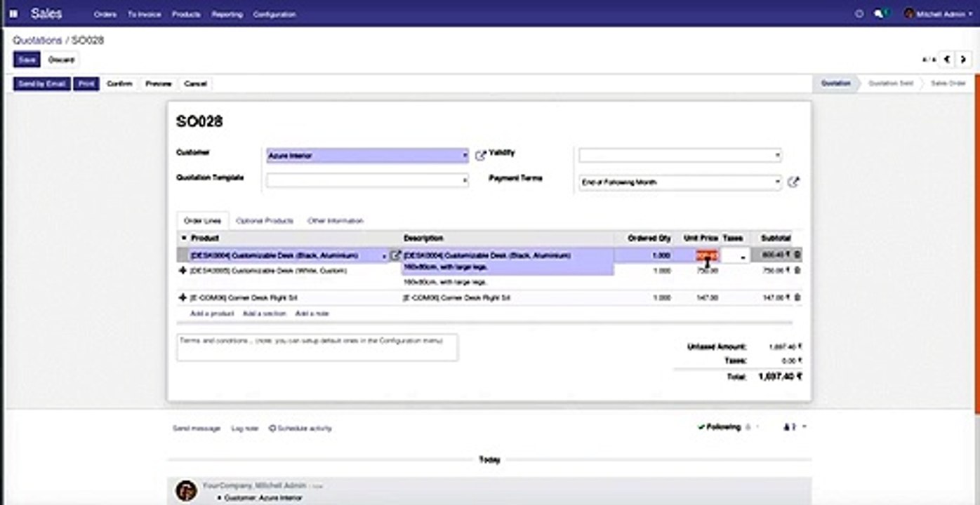Click the Description column header

pyautogui.click(x=423, y=238)
